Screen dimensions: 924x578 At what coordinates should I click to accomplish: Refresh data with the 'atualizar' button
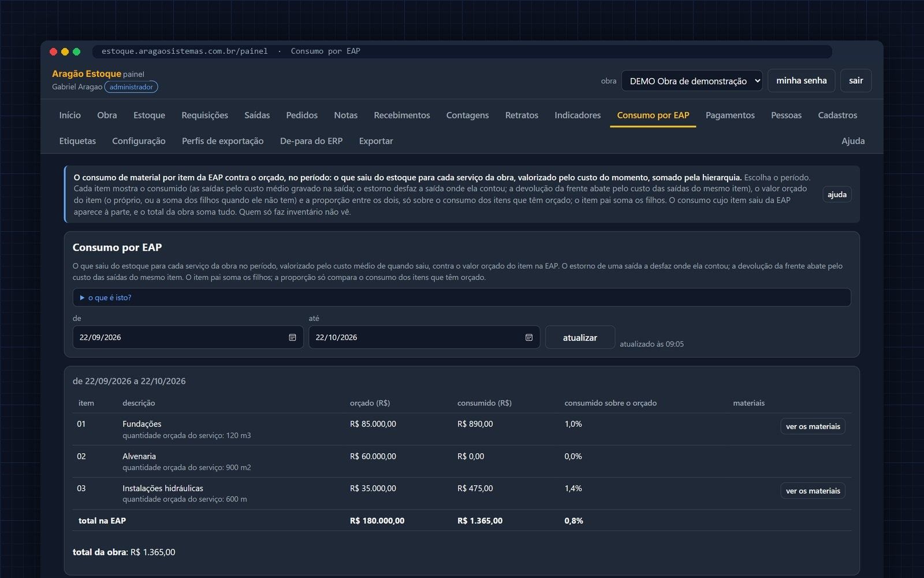[x=580, y=338]
